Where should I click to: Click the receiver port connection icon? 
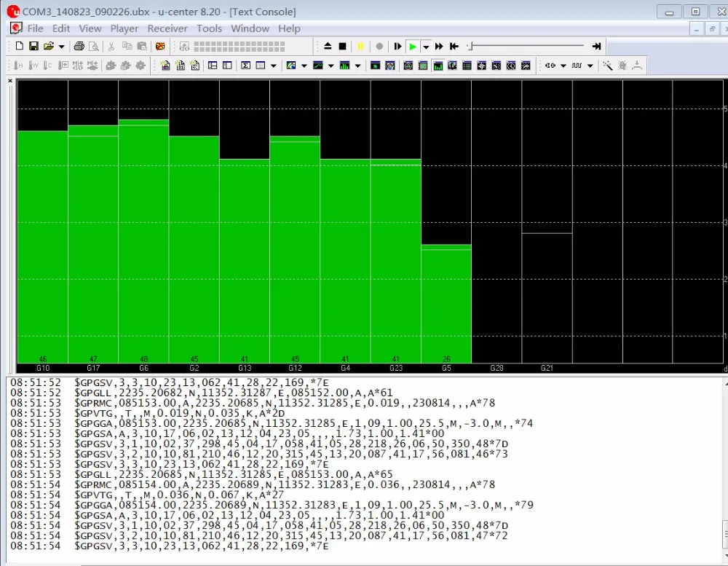pyautogui.click(x=550, y=66)
